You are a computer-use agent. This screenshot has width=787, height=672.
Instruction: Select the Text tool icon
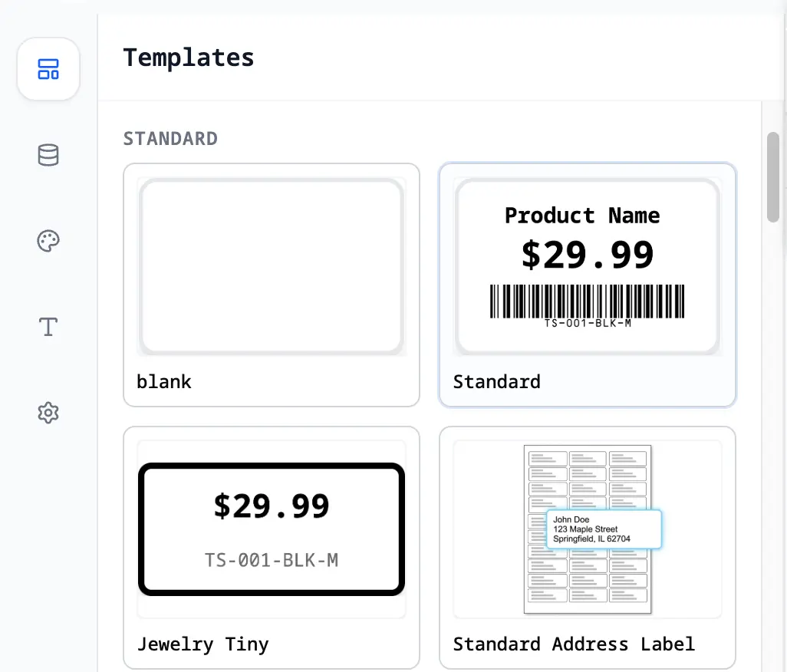48,327
